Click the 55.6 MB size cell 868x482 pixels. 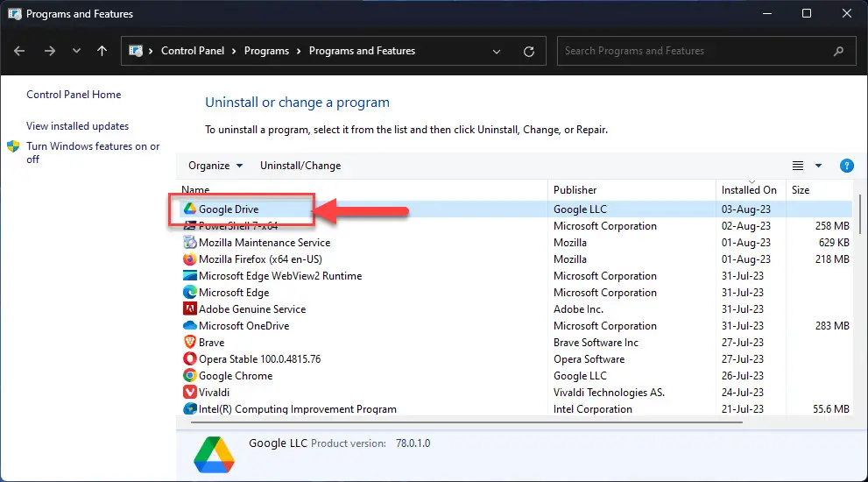point(831,409)
